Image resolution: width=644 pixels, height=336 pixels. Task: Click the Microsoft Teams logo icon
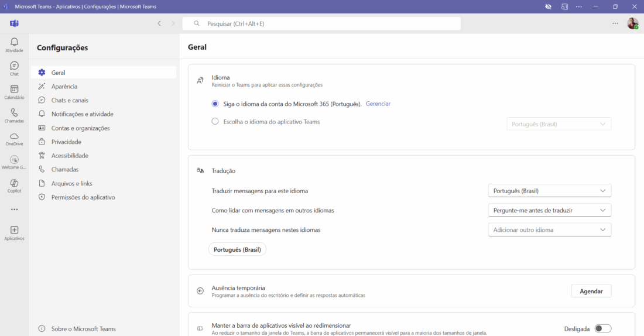tap(15, 23)
